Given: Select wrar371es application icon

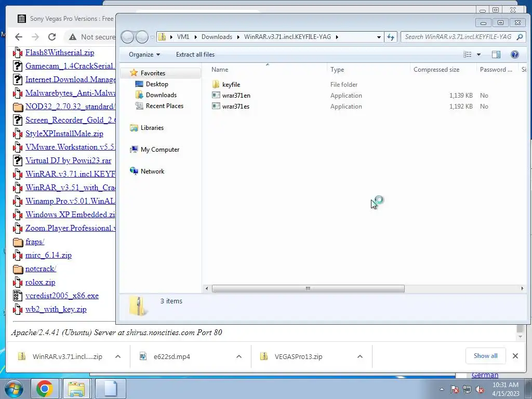Looking at the screenshot, I should click(x=216, y=106).
